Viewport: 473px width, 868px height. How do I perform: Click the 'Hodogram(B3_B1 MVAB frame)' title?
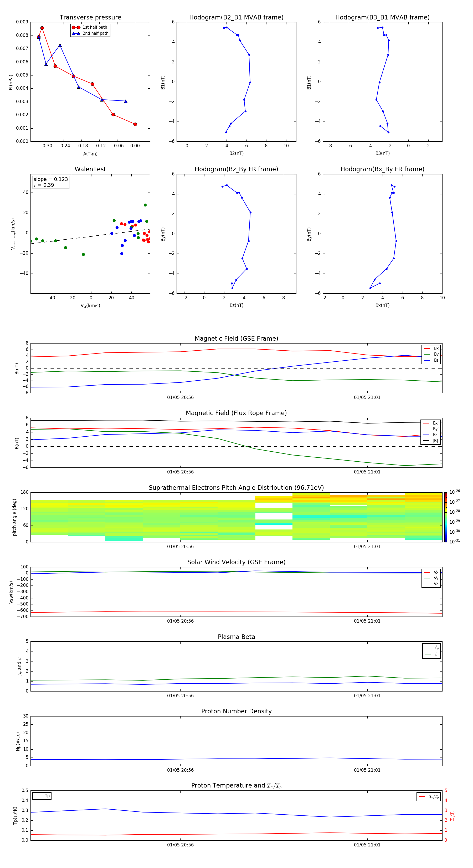click(x=382, y=18)
